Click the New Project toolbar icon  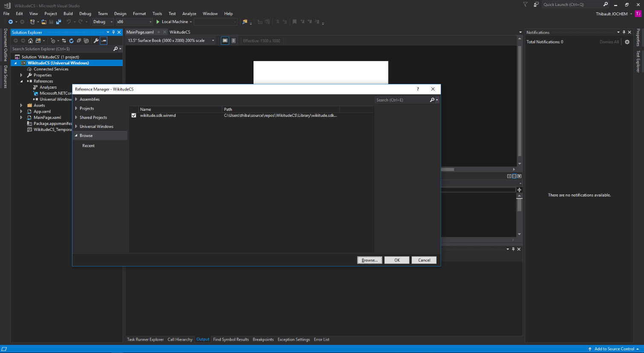[x=32, y=22]
